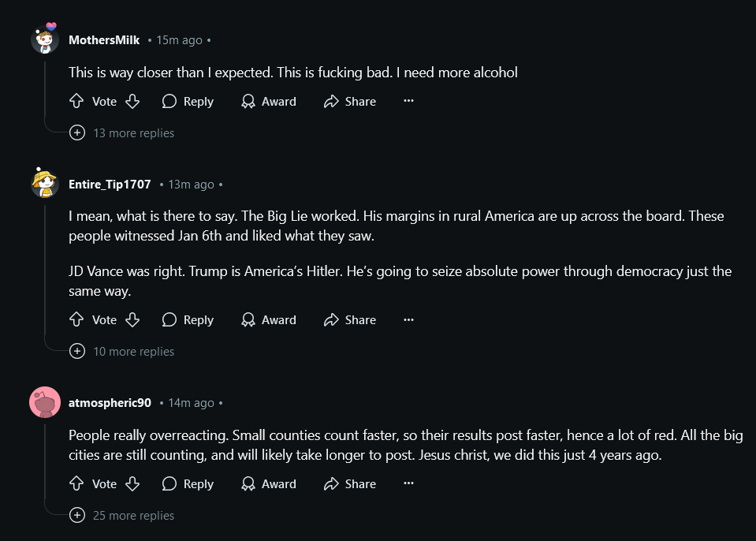
Task: Give an Award to Entire_Tip1707's comment
Action: 269,319
